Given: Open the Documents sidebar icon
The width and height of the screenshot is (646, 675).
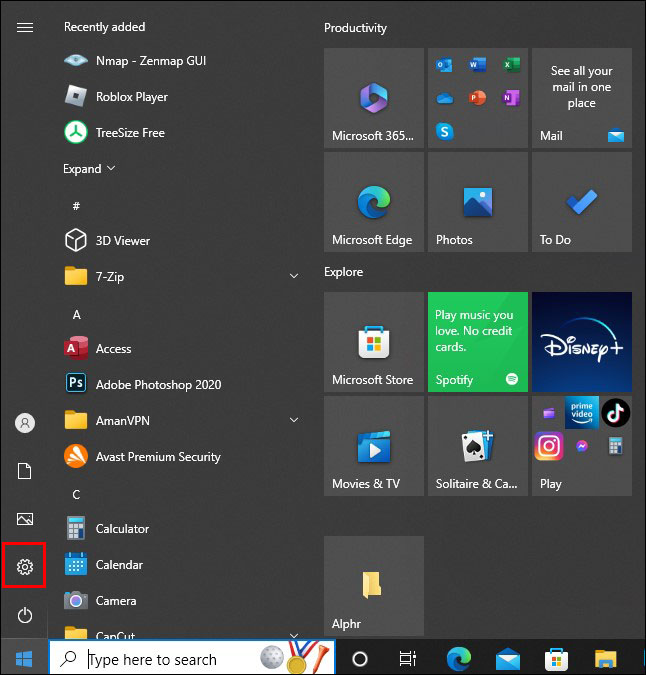Looking at the screenshot, I should pos(25,471).
